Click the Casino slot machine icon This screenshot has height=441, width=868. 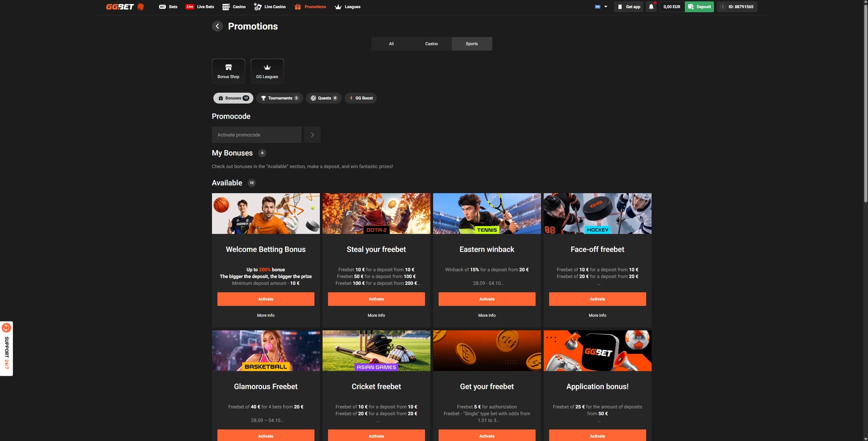click(226, 7)
